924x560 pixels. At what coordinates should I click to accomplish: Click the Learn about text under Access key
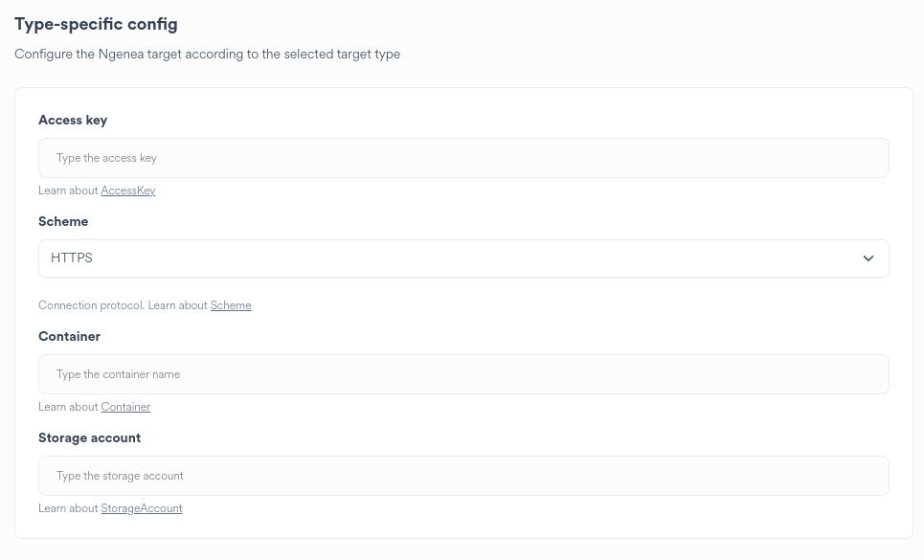(68, 190)
